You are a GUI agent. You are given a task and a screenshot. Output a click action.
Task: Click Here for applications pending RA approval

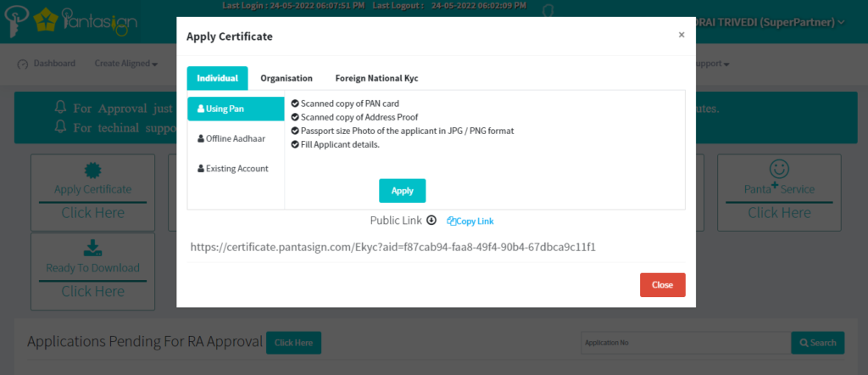pyautogui.click(x=293, y=343)
